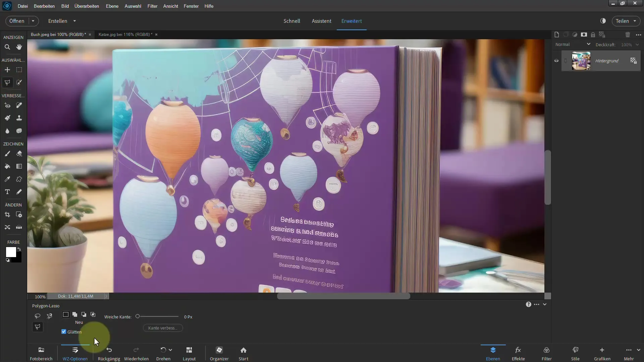Viewport: 644px width, 362px height.
Task: Select the Red Eye removal tool
Action: click(x=7, y=106)
